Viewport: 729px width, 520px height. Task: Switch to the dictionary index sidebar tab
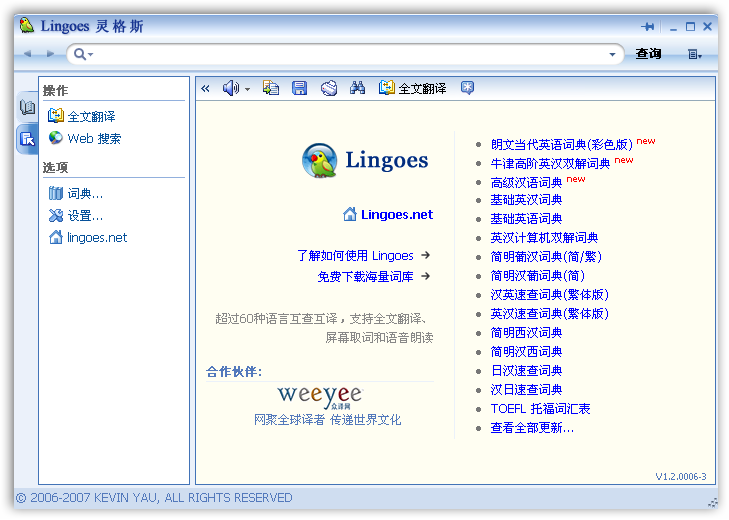(27, 107)
